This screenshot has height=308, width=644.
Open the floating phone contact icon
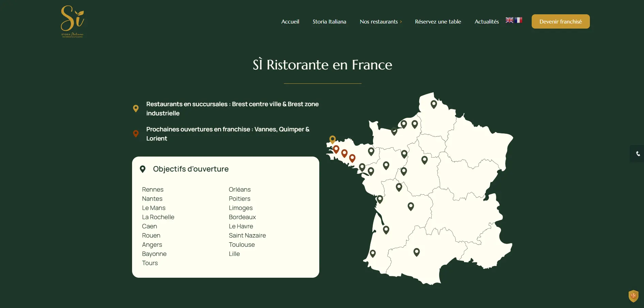[x=638, y=154]
